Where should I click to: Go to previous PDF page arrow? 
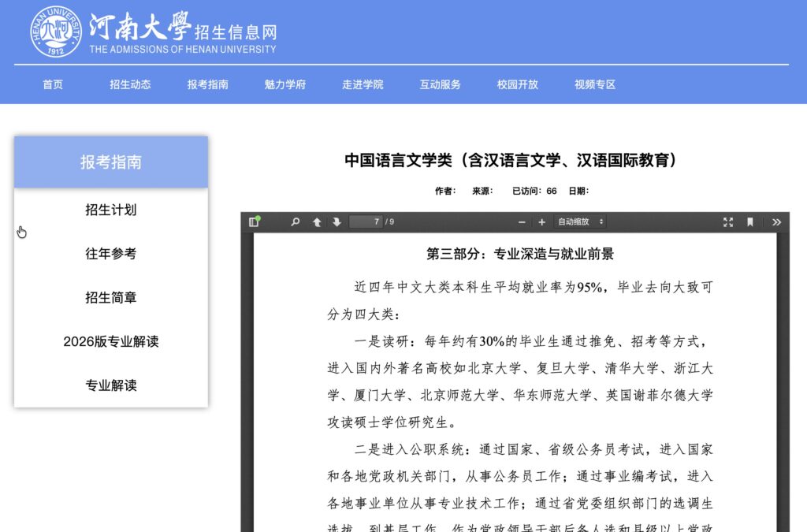click(317, 221)
